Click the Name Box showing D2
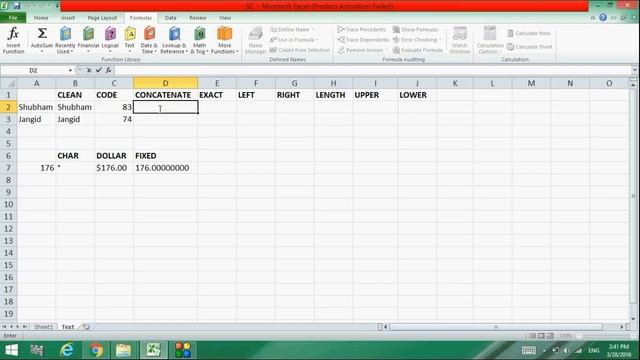Viewport: 640px width, 360px height. 34,70
